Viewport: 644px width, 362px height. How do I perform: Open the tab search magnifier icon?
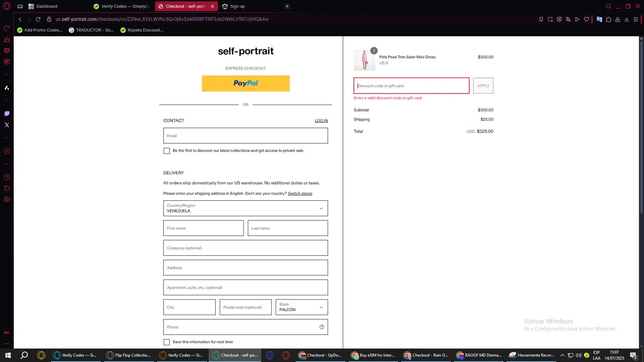coord(608,6)
